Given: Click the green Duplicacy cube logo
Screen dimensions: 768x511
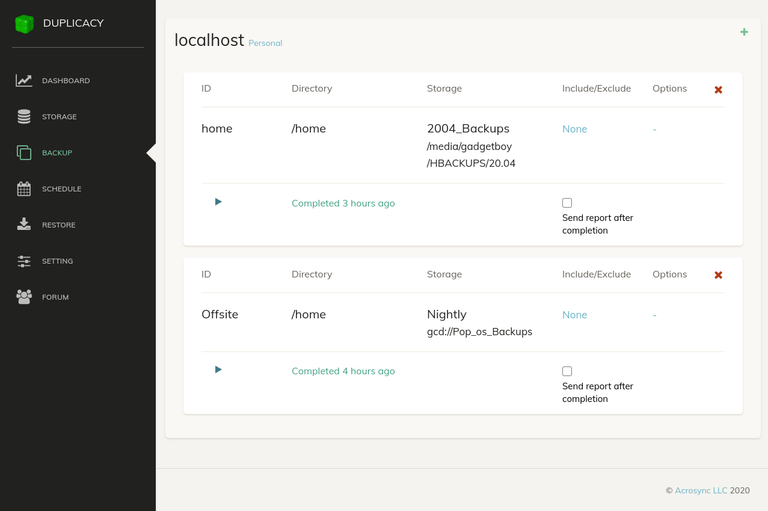Looking at the screenshot, I should click(24, 24).
